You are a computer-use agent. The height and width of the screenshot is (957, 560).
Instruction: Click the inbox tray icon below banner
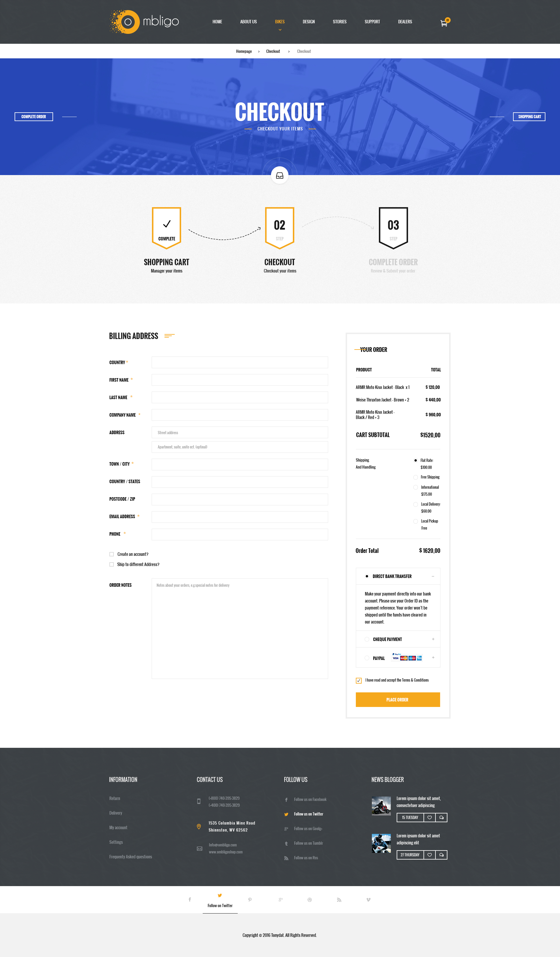coord(280,175)
